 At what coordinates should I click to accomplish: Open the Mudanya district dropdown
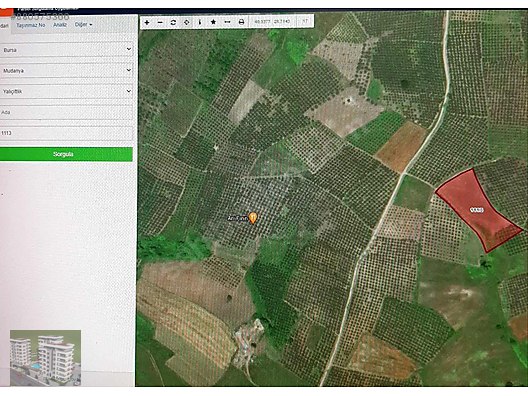point(66,71)
